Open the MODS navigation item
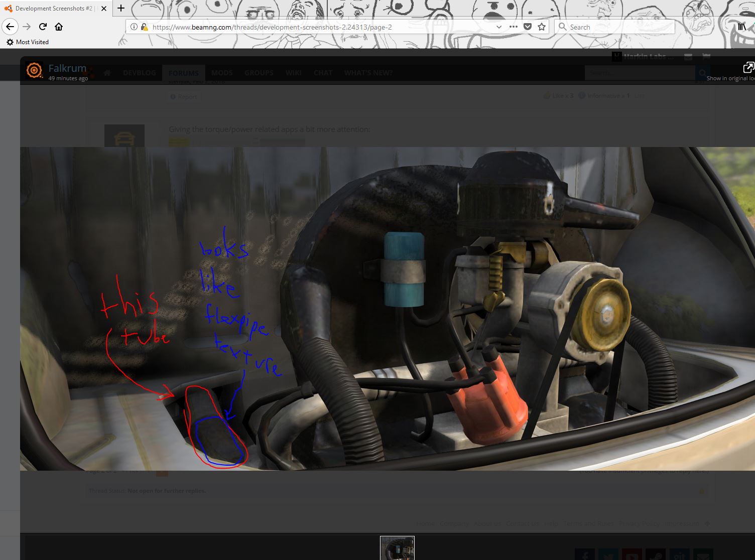755x560 pixels. click(x=222, y=73)
